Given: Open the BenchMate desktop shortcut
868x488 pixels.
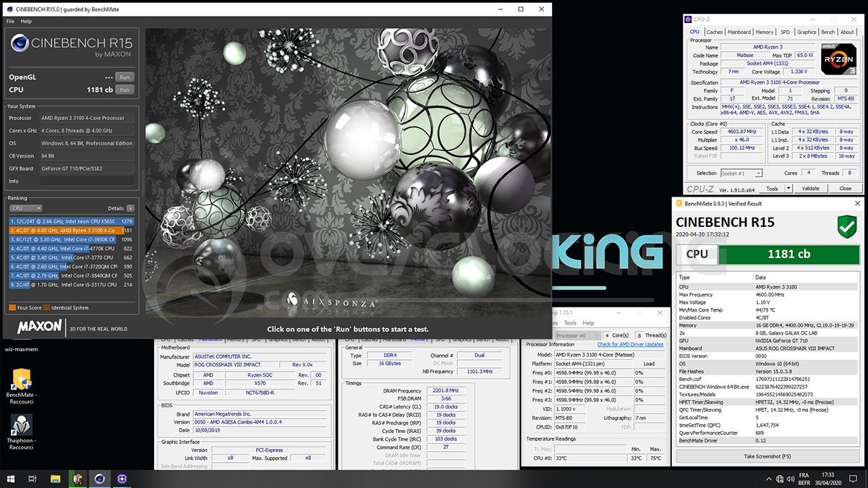Looking at the screenshot, I should click(x=21, y=385).
